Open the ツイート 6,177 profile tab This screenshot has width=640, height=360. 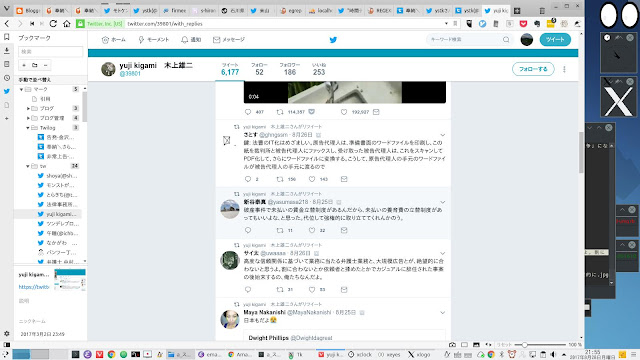tap(230, 69)
